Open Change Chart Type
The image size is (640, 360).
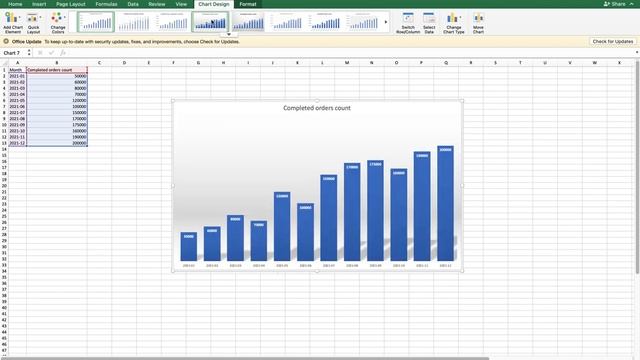click(453, 23)
